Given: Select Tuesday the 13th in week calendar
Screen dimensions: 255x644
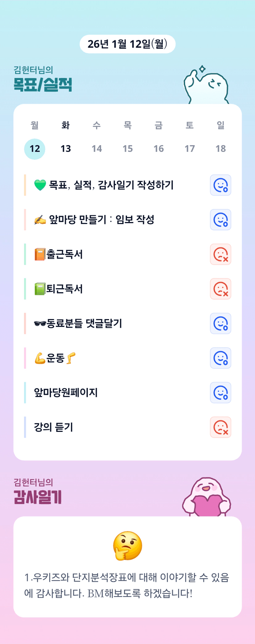Looking at the screenshot, I should [66, 149].
